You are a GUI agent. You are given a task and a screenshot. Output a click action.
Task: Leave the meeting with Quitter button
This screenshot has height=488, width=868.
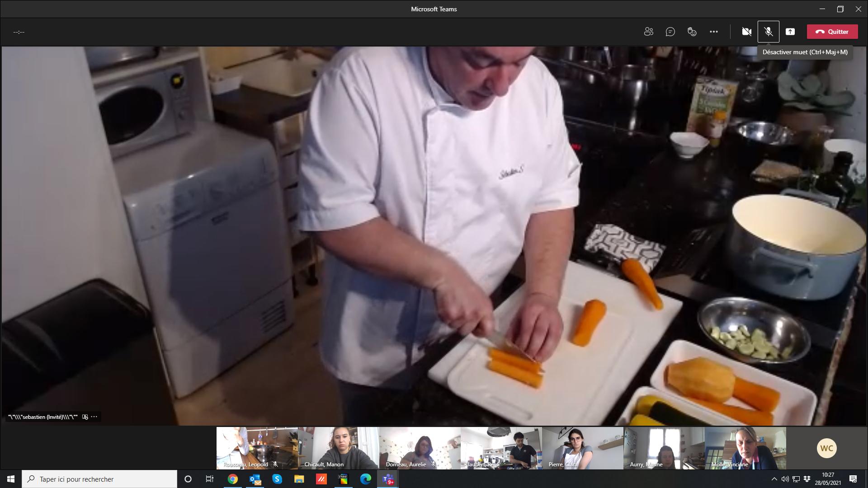[832, 32]
